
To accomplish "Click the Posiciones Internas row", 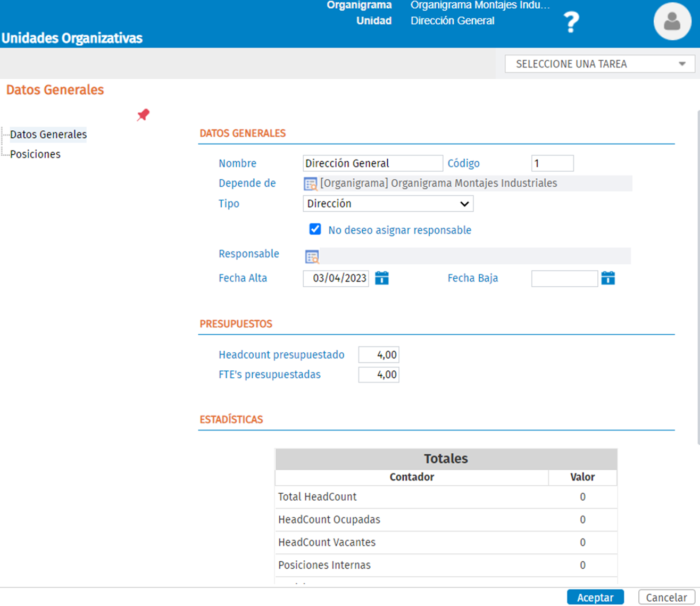I will pos(446,566).
